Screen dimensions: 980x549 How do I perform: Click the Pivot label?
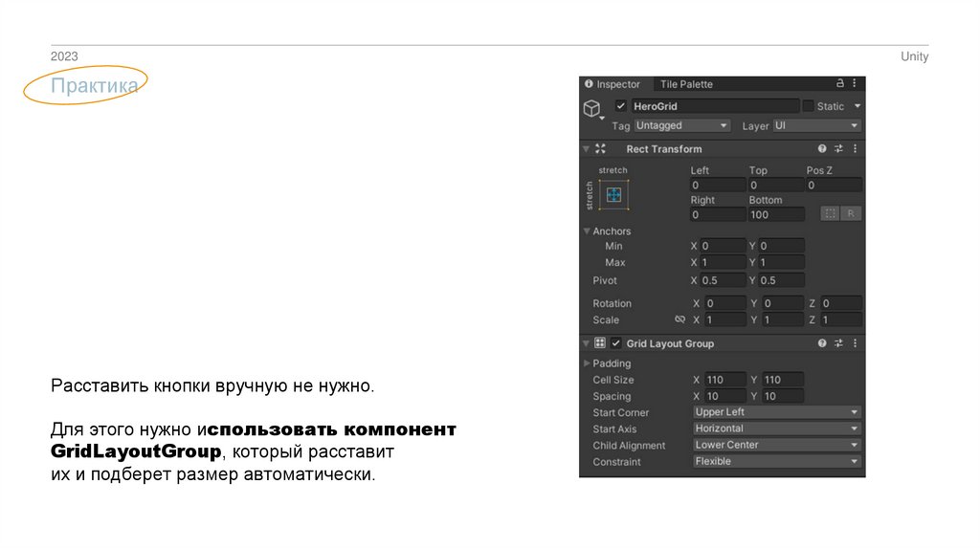coord(605,280)
